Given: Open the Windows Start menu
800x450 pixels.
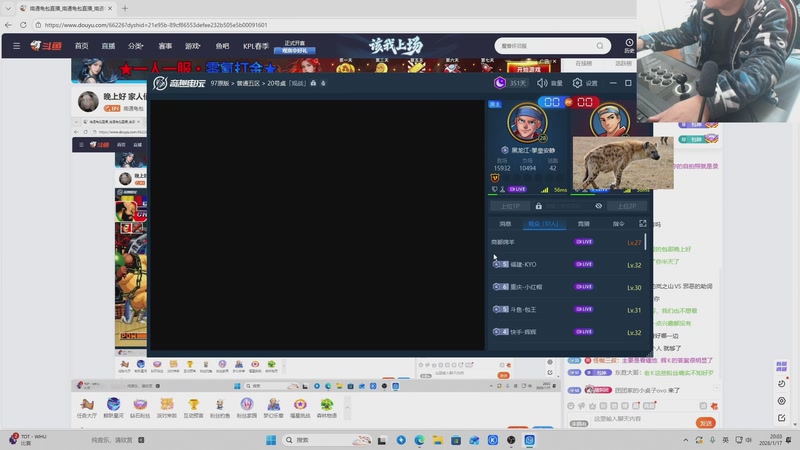Looking at the screenshot, I should tap(271, 440).
